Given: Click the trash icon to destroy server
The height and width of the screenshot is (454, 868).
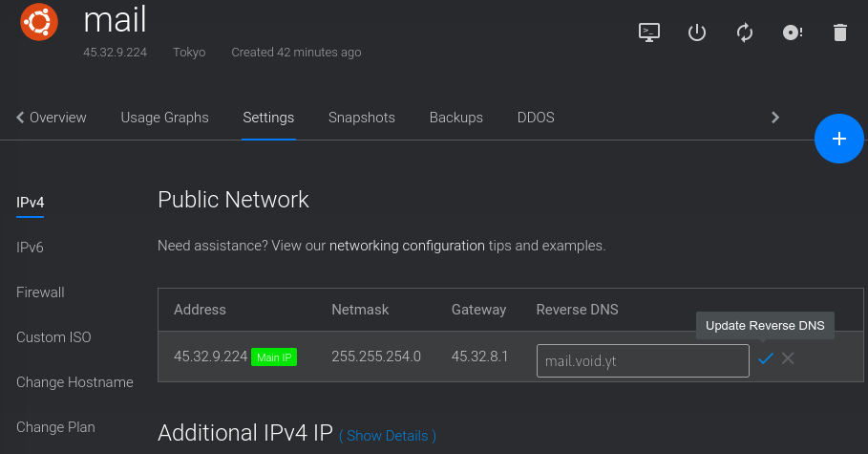Looking at the screenshot, I should point(839,32).
